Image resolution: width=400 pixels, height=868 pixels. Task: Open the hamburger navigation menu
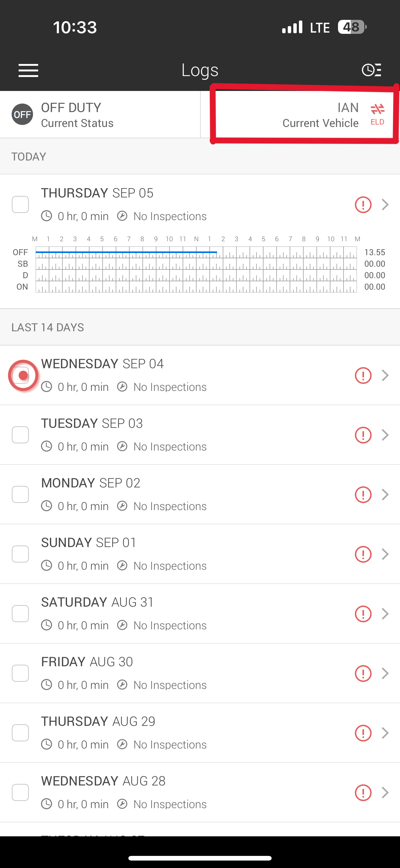click(x=28, y=70)
